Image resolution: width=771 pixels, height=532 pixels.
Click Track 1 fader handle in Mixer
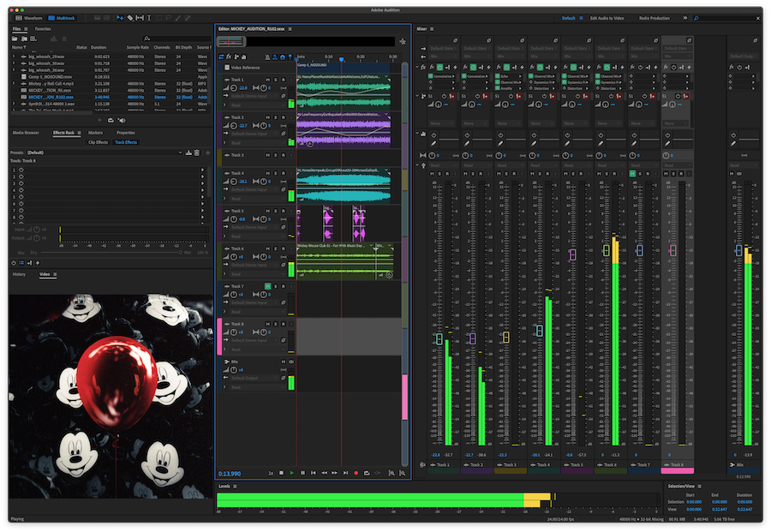click(439, 338)
